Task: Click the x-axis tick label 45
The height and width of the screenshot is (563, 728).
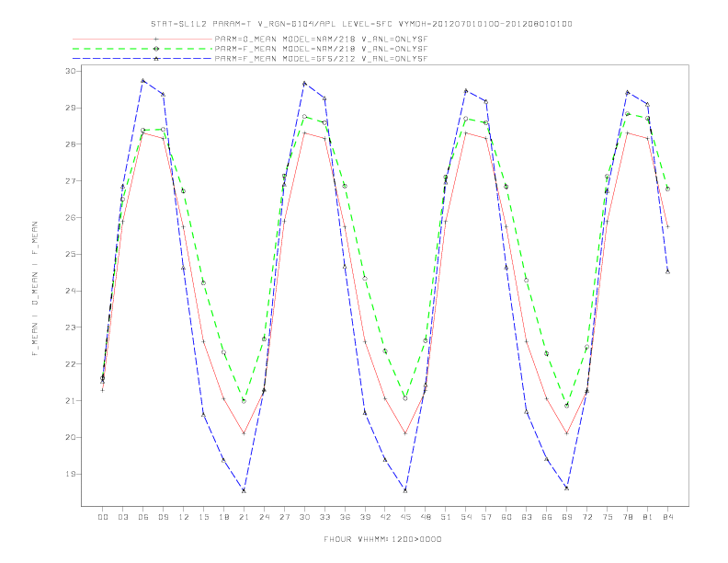Action: tap(405, 517)
